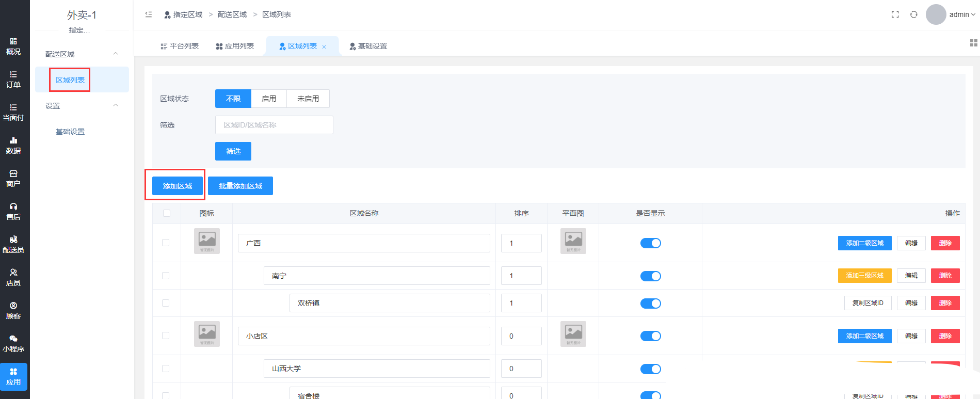Tick the checkbox for the 山西大学 row
This screenshot has width=980, height=399.
tap(166, 369)
